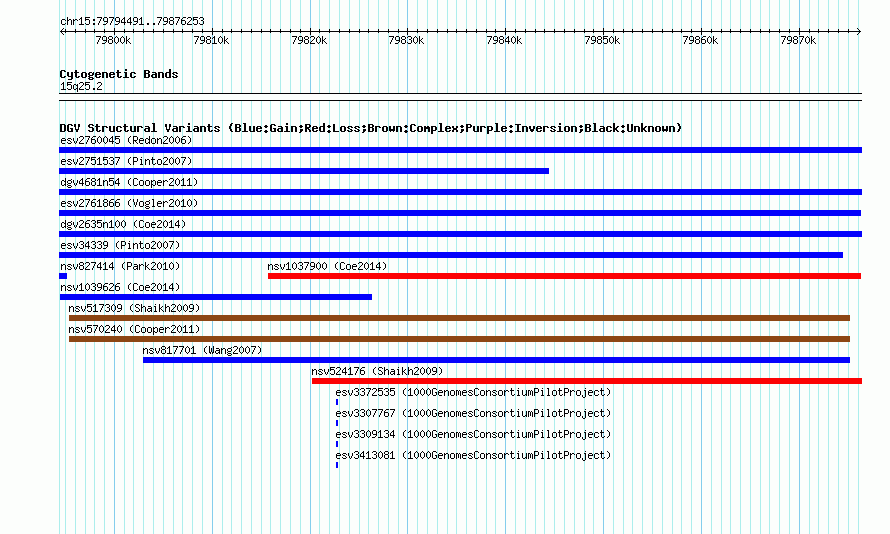Screen dimensions: 890x534
Task: Click the esv34339 (Pinto2007) label
Action: (x=120, y=245)
